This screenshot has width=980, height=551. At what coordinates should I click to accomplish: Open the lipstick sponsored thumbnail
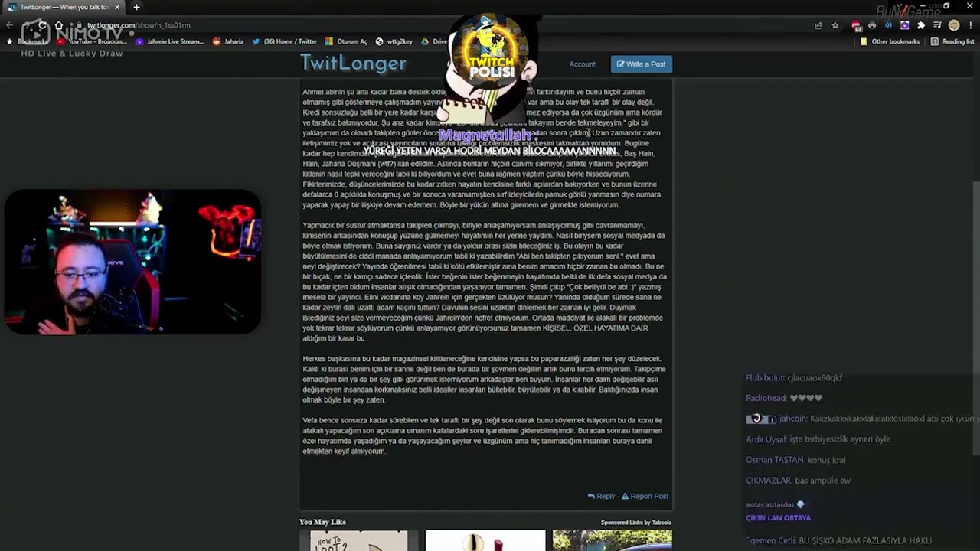click(x=485, y=540)
